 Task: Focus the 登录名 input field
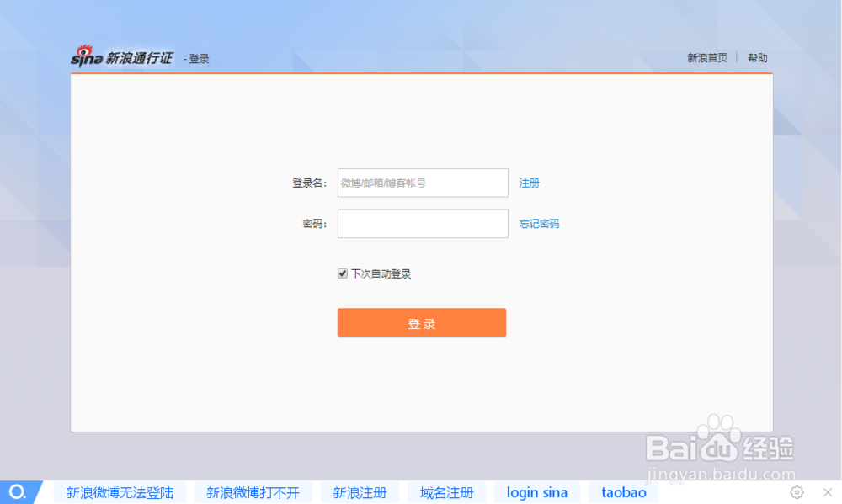coord(423,183)
